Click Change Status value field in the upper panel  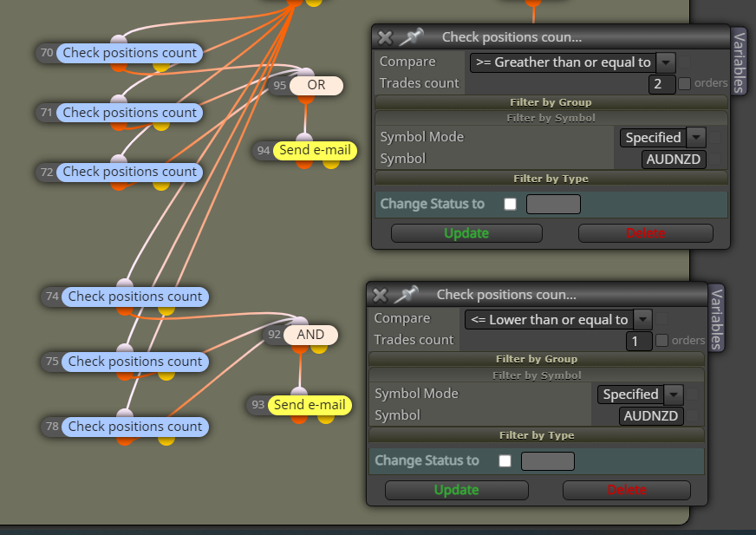(553, 204)
